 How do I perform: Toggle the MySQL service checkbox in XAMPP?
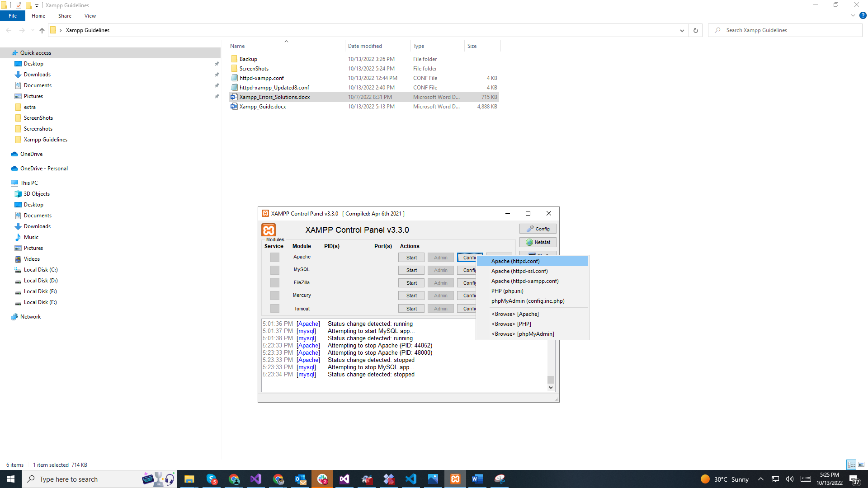coord(275,270)
